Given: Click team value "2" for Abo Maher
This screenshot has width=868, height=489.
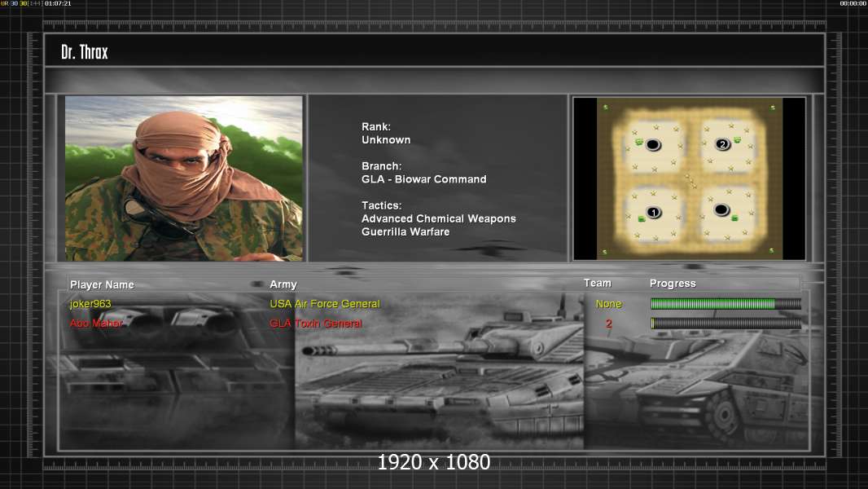Looking at the screenshot, I should pyautogui.click(x=609, y=324).
